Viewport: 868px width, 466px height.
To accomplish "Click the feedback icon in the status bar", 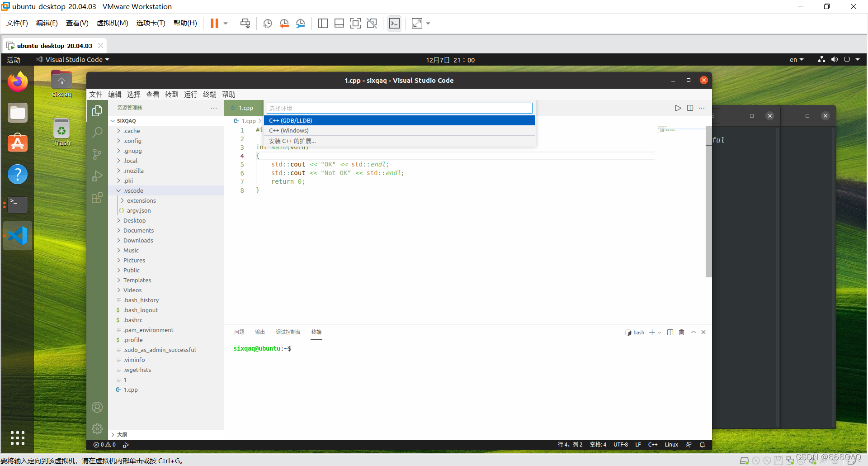I will click(x=689, y=445).
